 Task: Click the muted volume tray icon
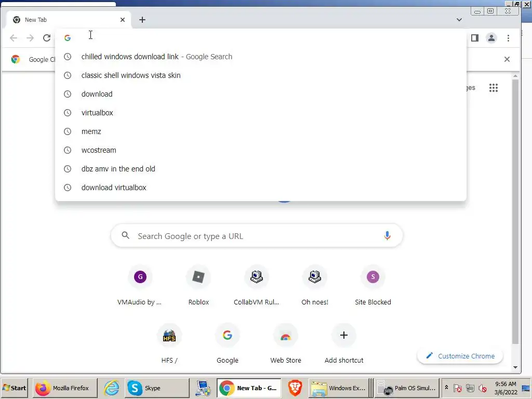pos(482,388)
